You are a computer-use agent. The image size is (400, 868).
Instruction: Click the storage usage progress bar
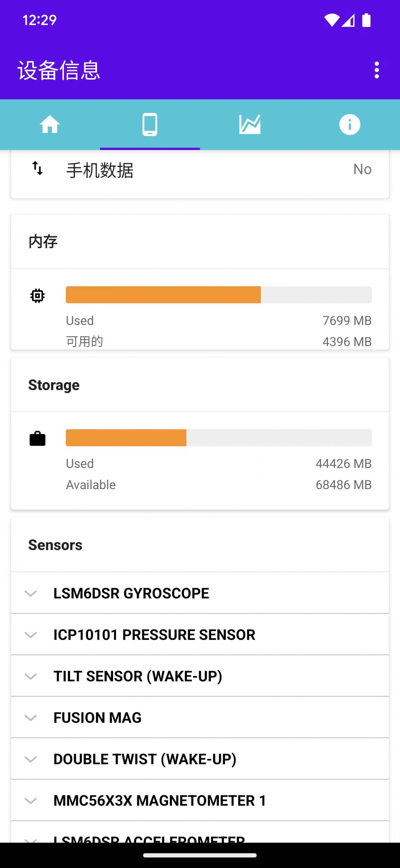click(219, 438)
